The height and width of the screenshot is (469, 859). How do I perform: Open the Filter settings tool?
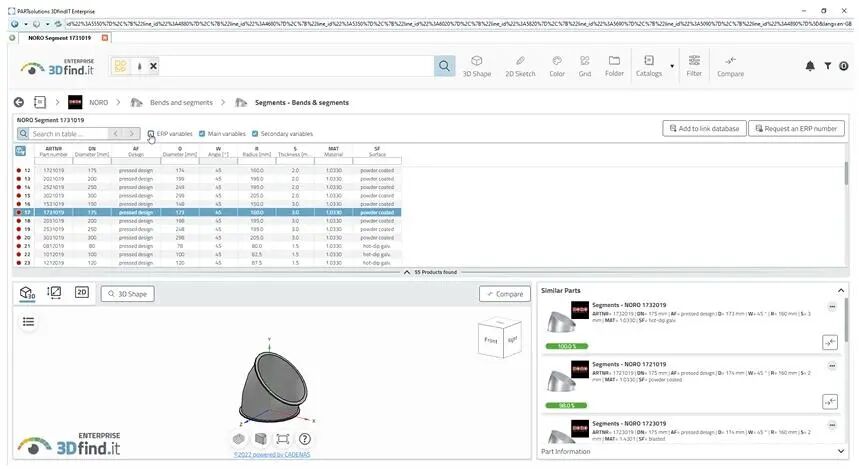pyautogui.click(x=694, y=66)
